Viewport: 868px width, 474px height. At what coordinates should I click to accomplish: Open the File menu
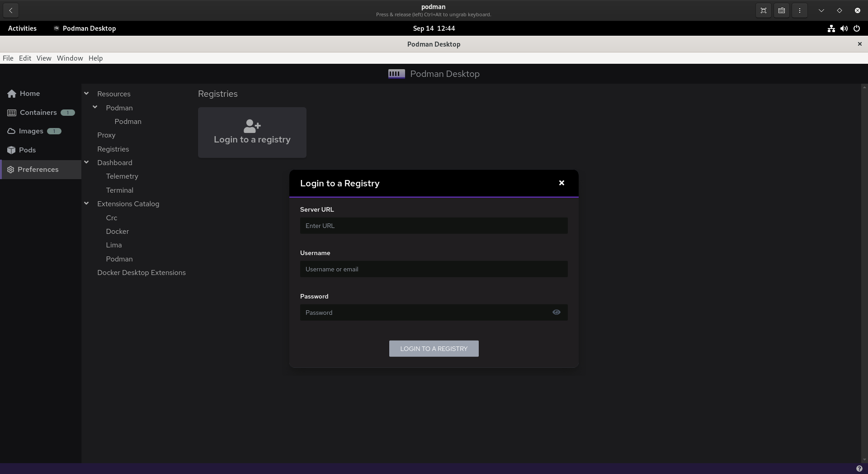(8, 58)
